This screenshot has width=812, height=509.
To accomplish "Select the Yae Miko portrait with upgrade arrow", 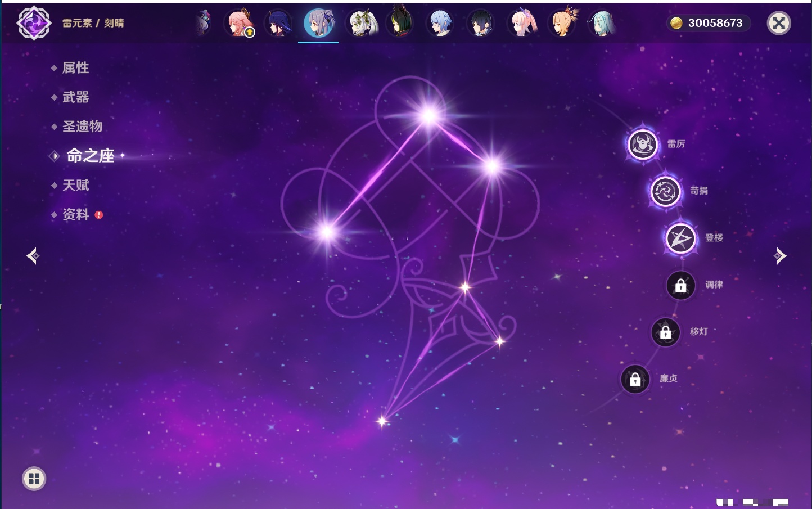I will click(240, 23).
